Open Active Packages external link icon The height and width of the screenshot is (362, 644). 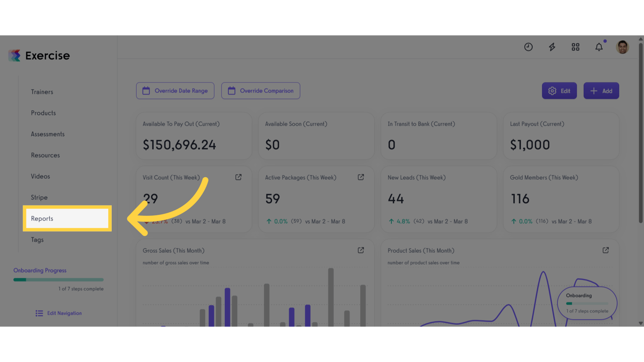tap(361, 177)
